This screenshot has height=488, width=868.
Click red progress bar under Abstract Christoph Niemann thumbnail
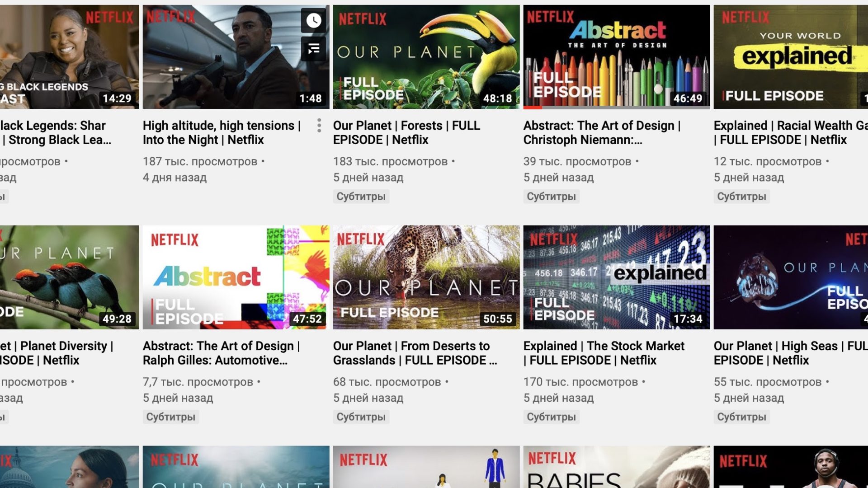pos(533,108)
